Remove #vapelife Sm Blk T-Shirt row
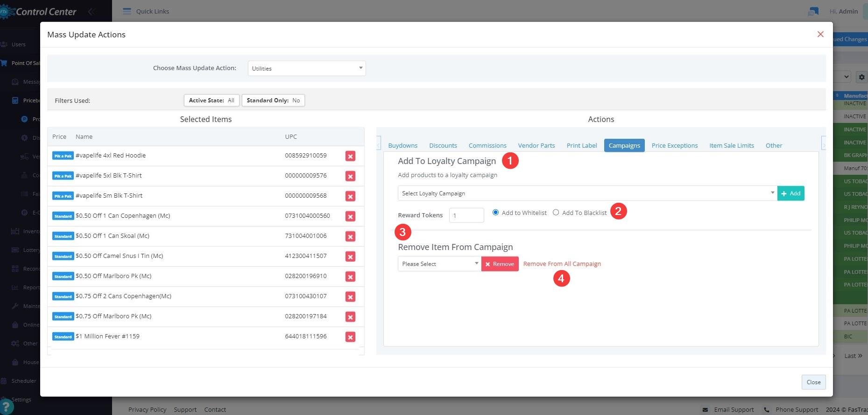This screenshot has height=415, width=868. tap(350, 196)
